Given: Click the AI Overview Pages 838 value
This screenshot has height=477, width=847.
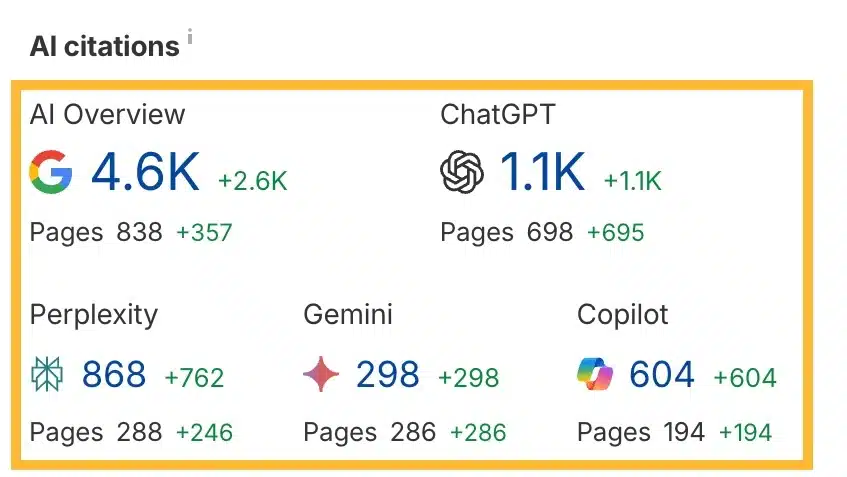Looking at the screenshot, I should point(139,232).
